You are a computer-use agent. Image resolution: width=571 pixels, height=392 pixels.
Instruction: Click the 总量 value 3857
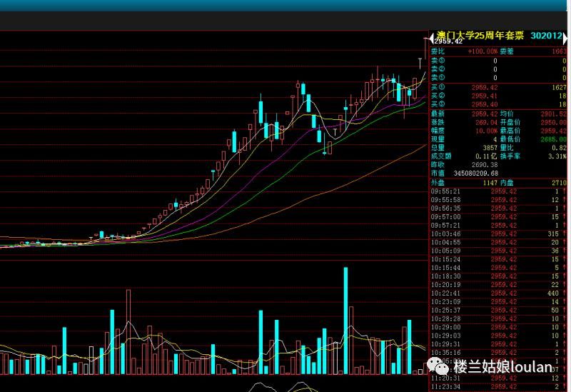tap(490, 148)
